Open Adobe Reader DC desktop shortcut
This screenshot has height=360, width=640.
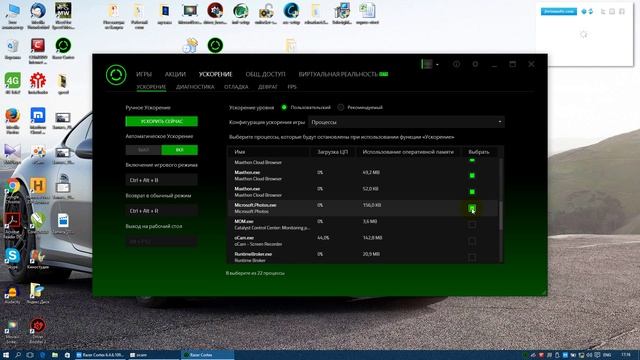pyautogui.click(x=13, y=224)
